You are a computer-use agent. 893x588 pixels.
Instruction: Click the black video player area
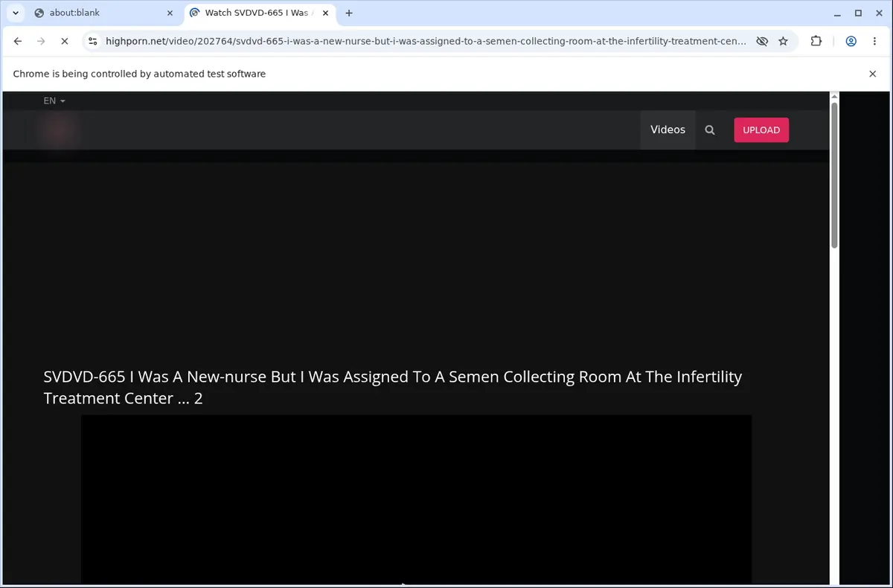[x=416, y=499]
